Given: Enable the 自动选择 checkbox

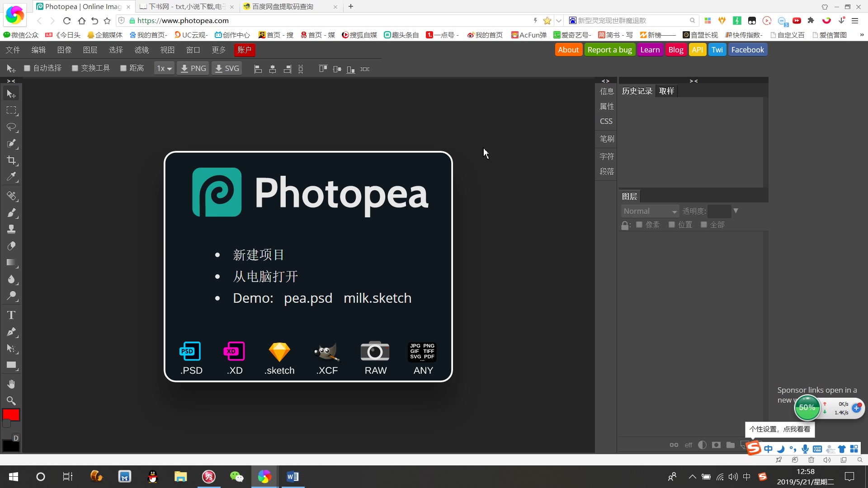Looking at the screenshot, I should click(x=27, y=68).
